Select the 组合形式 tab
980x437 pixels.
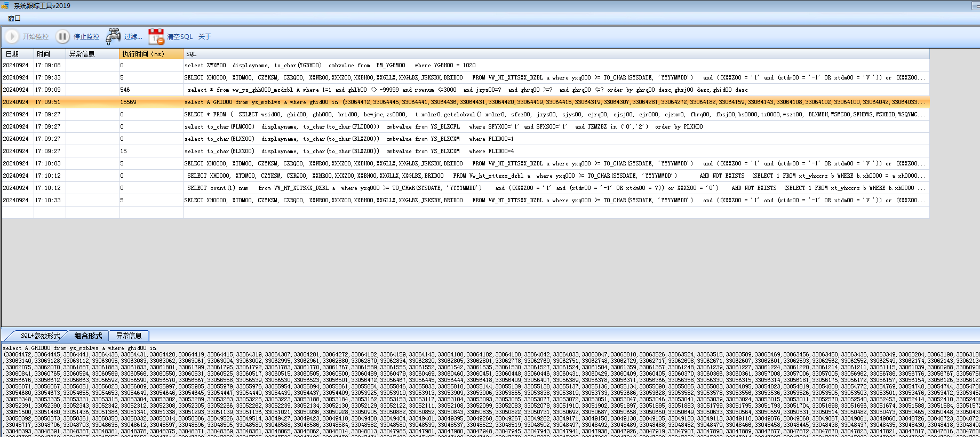[x=88, y=336]
